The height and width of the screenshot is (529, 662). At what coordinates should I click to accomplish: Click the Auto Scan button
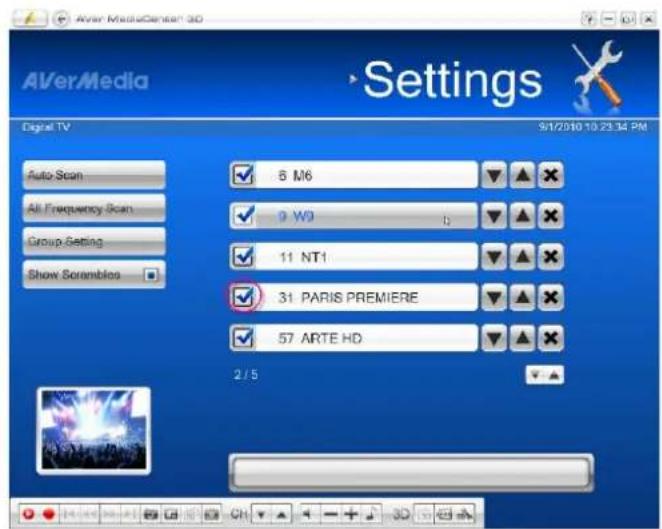(x=94, y=175)
